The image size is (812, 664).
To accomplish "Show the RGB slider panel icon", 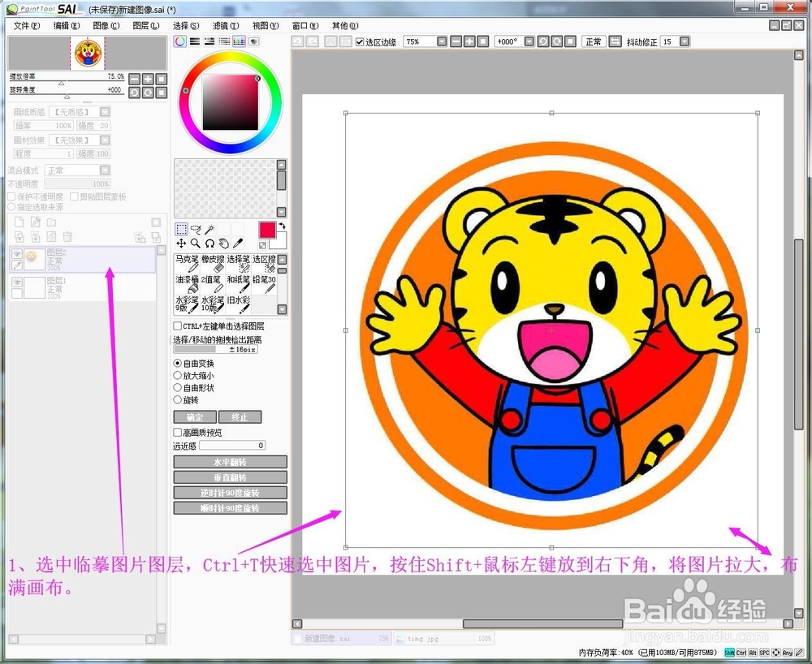I will 195,41.
